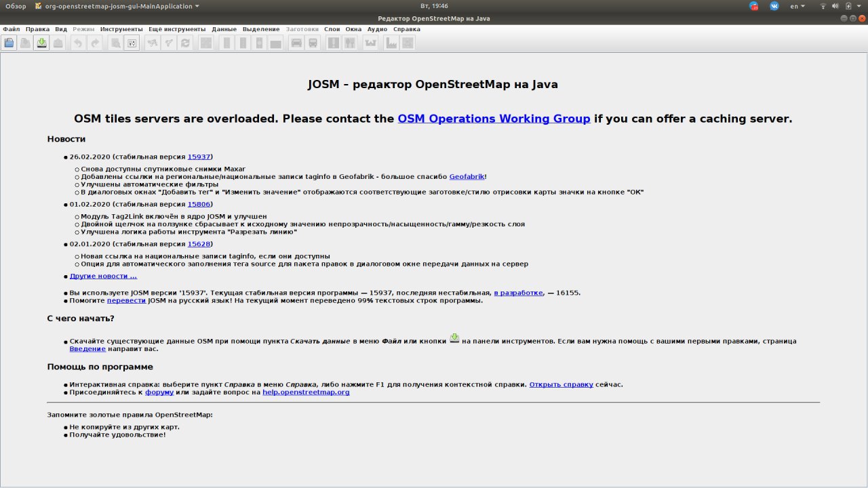Open the Правка menu

point(37,29)
